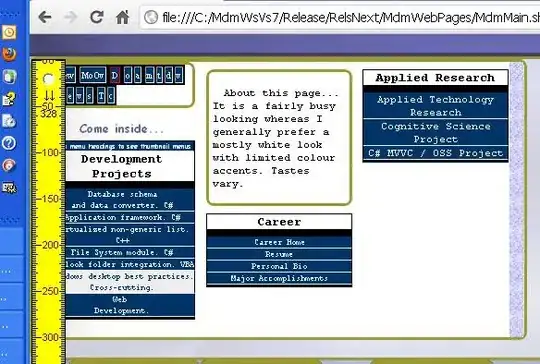This screenshot has width=540, height=364.
Task: Click the capital D button with red border
Action: (x=115, y=75)
